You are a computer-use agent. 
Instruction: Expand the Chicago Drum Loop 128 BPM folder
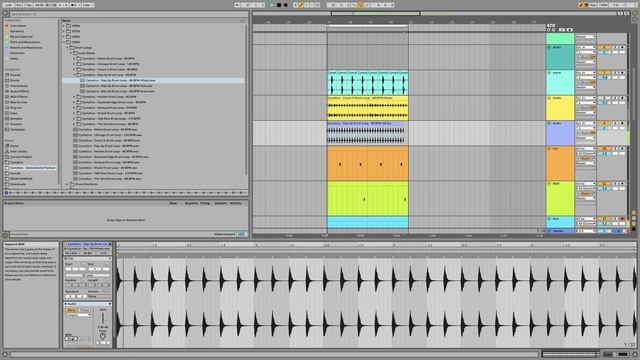[x=74, y=64]
